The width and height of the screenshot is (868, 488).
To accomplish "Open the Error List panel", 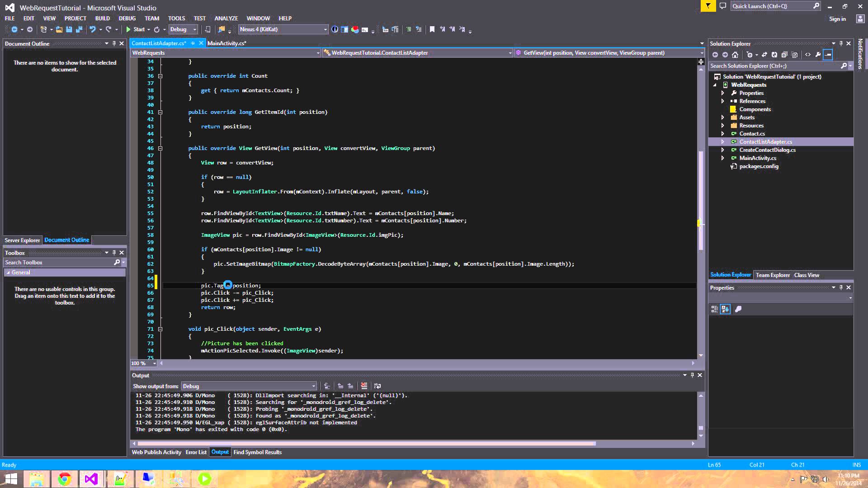I will point(196,452).
